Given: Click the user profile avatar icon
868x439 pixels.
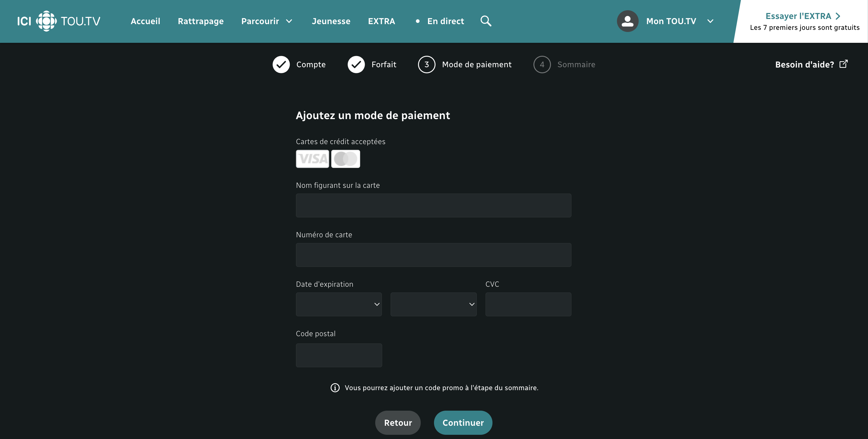Looking at the screenshot, I should 627,21.
